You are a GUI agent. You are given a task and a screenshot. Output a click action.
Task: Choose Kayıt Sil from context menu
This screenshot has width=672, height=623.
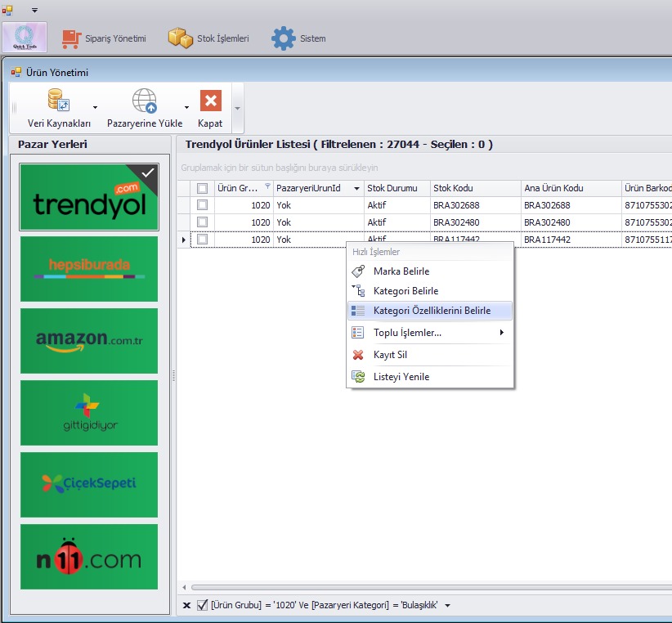[430, 355]
